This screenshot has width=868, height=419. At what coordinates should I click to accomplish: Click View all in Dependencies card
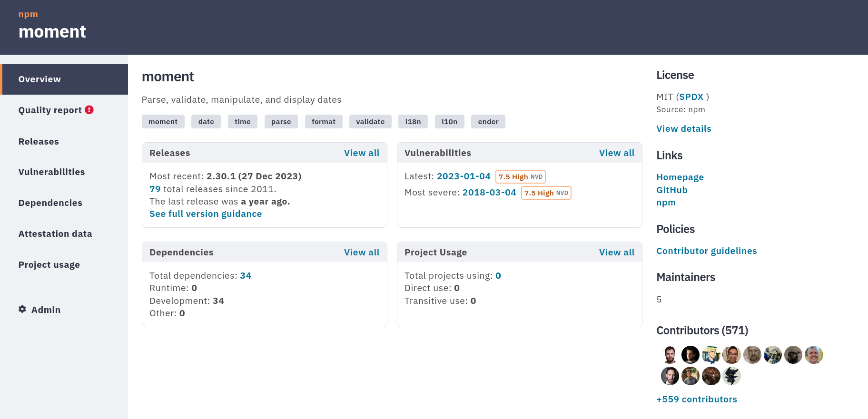coord(362,252)
